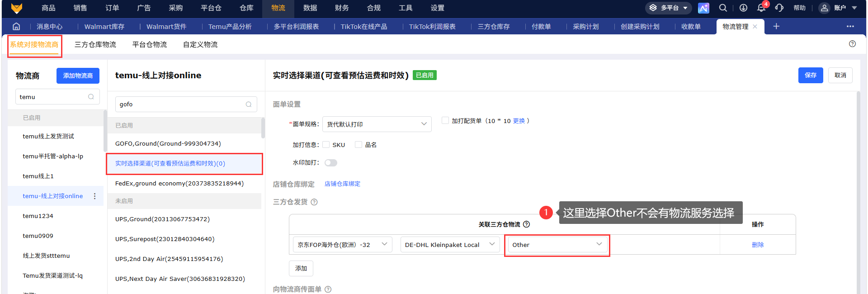868x294 pixels.
Task: Switch to 三方仓库物流 tab
Action: click(x=95, y=44)
